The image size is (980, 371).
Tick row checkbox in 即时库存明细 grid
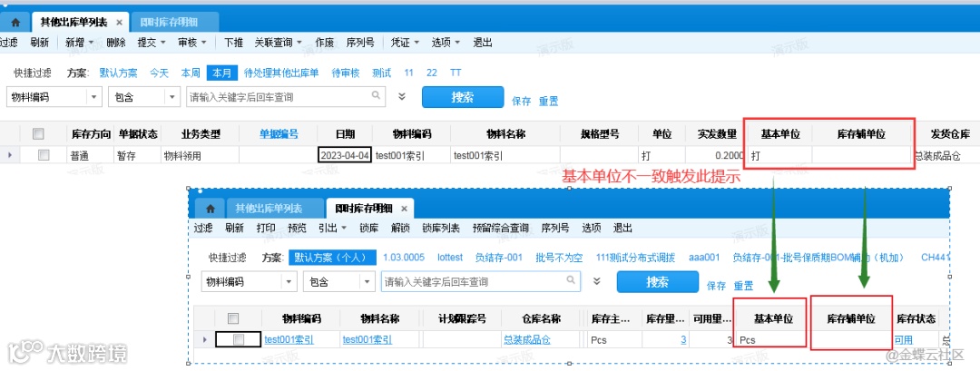238,339
